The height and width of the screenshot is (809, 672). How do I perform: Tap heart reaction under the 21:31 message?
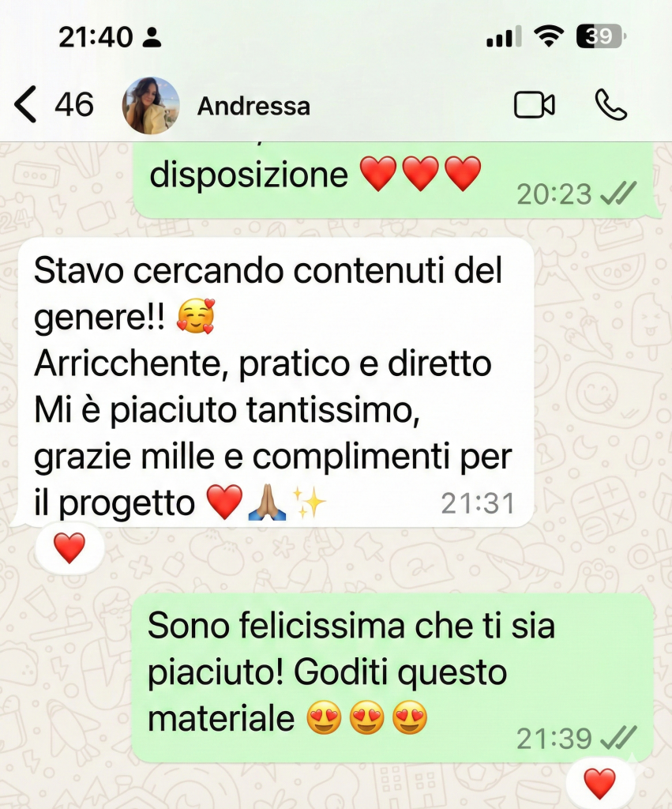(x=69, y=548)
